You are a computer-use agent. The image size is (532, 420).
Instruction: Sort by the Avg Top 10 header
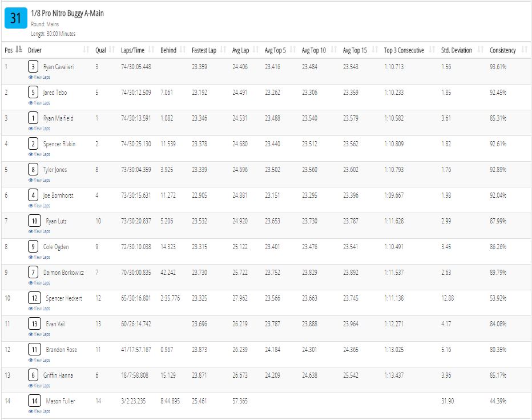coord(314,50)
